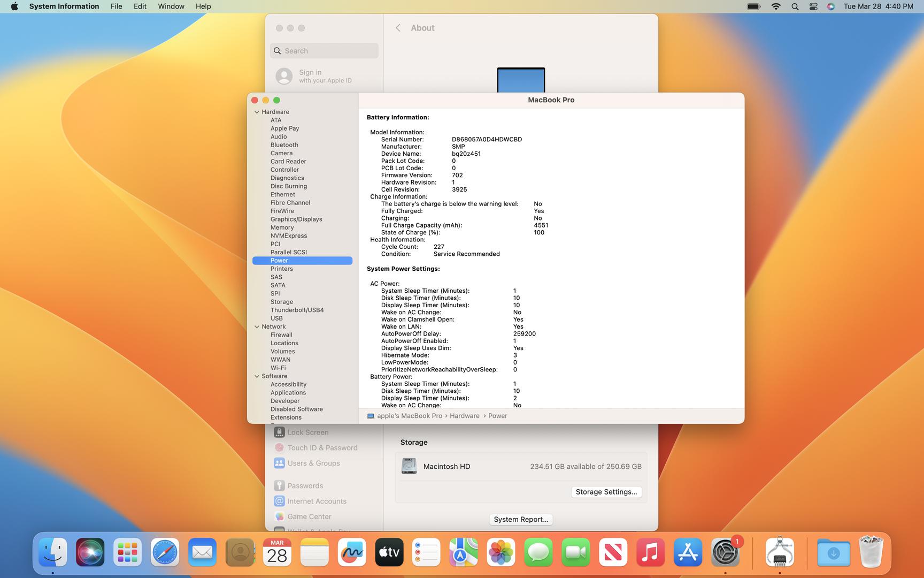
Task: Open Finder from the Dock
Action: (53, 552)
